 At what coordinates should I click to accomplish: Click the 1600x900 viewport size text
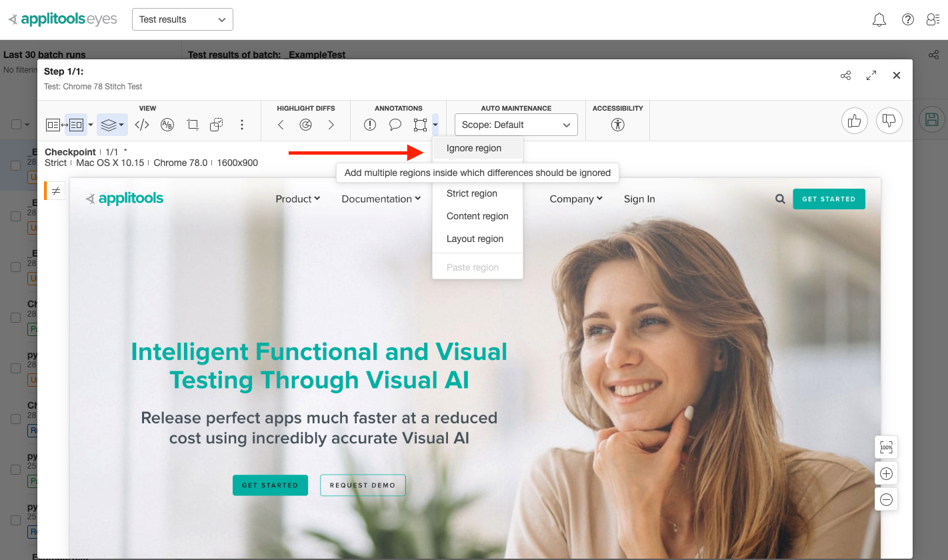[237, 163]
